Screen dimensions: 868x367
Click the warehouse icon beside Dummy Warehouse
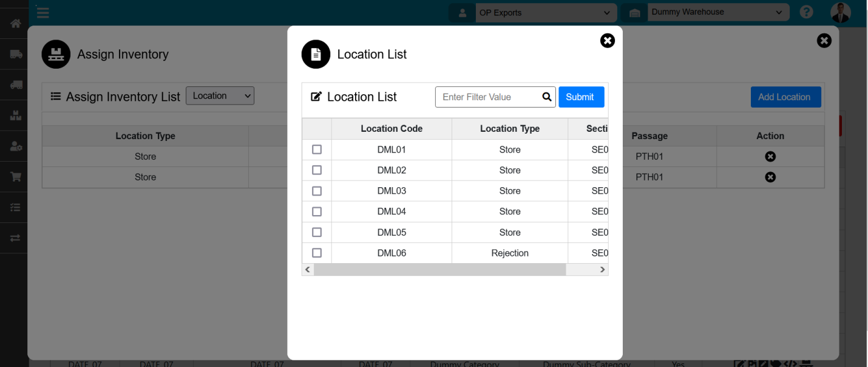[x=634, y=13]
